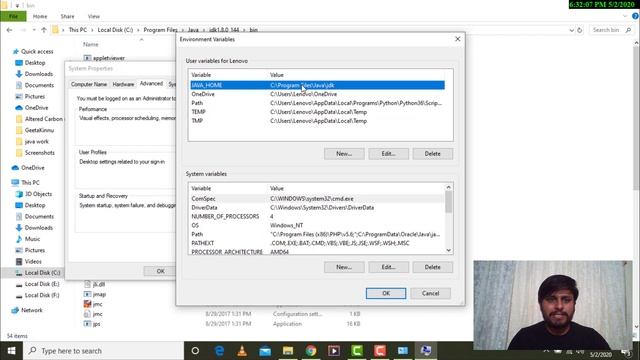Click taskbar Type here to search box
The height and width of the screenshot is (360, 640).
(103, 351)
